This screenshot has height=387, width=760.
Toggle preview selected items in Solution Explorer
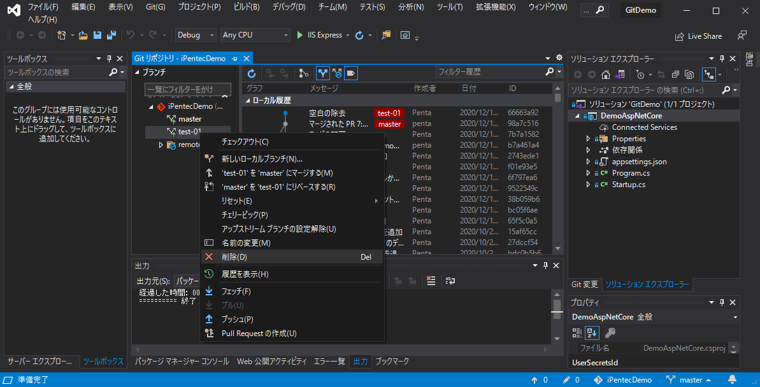[709, 75]
